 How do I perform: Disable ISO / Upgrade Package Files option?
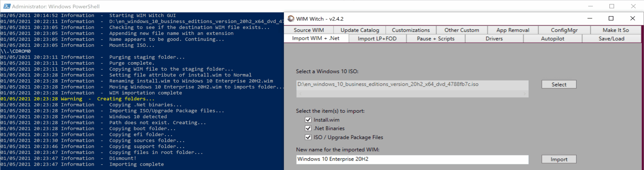point(308,137)
